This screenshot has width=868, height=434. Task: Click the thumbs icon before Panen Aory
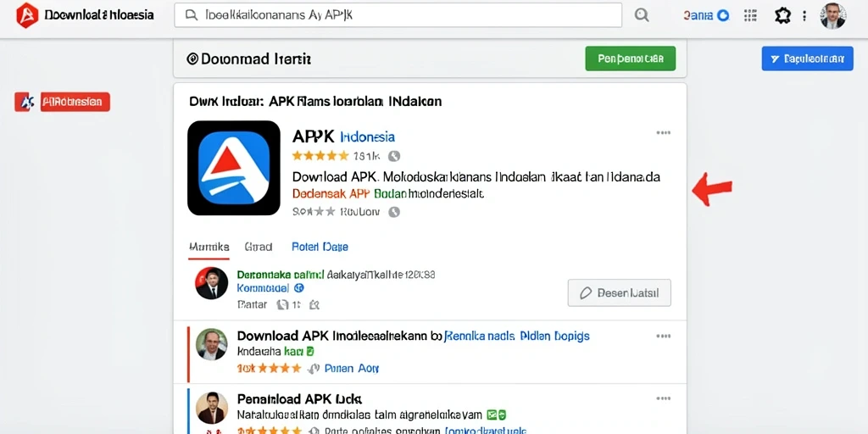point(314,368)
